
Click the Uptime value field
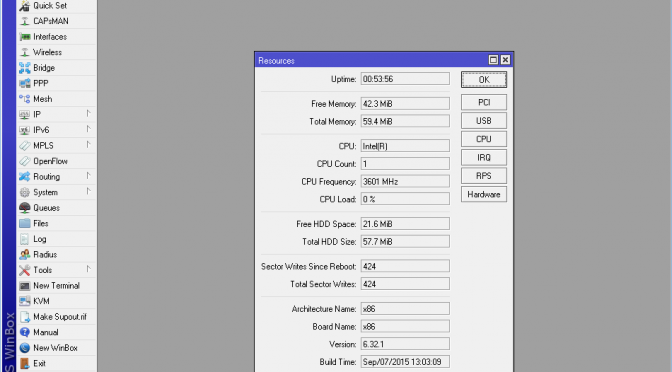coord(405,79)
